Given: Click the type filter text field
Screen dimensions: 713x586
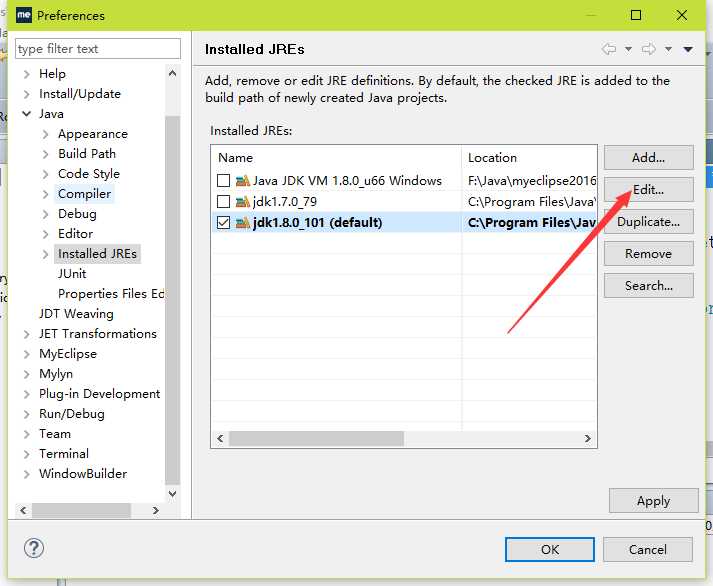Looking at the screenshot, I should coord(98,49).
